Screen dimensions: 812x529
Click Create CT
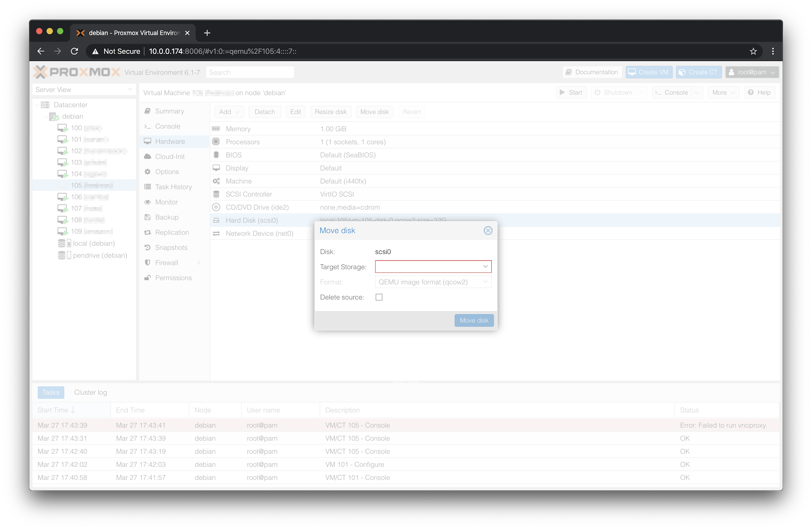pos(699,72)
